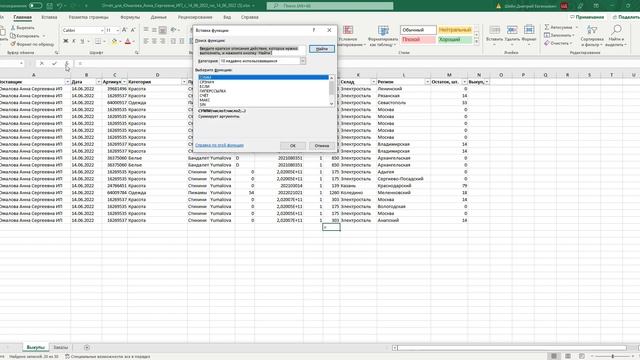Open the Данные ribbon tab
640x360 pixels.
point(159,17)
